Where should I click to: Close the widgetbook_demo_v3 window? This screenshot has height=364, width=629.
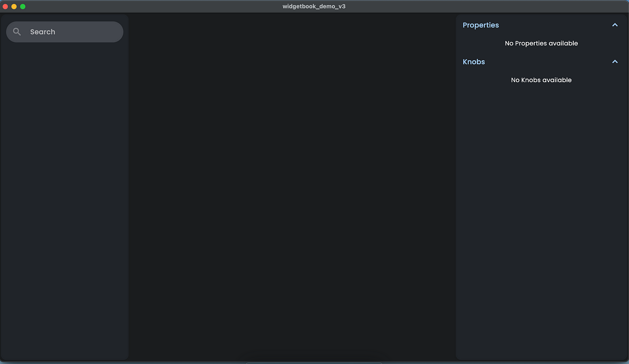(x=5, y=6)
